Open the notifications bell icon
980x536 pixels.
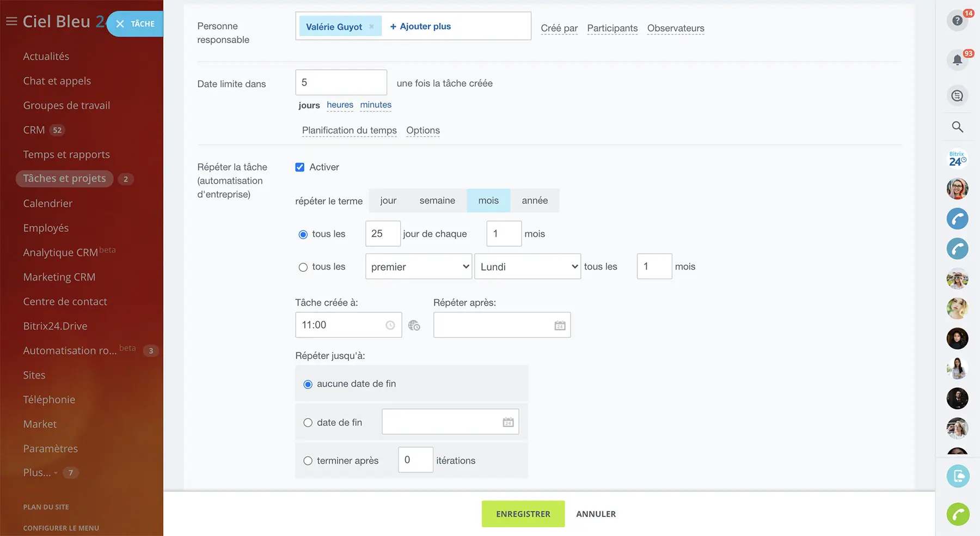(957, 60)
